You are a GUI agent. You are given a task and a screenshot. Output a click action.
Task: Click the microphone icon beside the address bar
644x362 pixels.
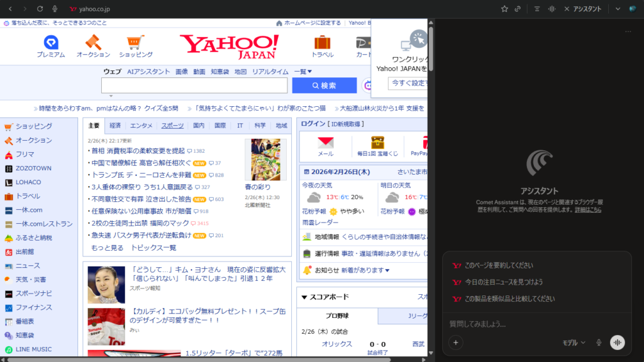pyautogui.click(x=55, y=9)
